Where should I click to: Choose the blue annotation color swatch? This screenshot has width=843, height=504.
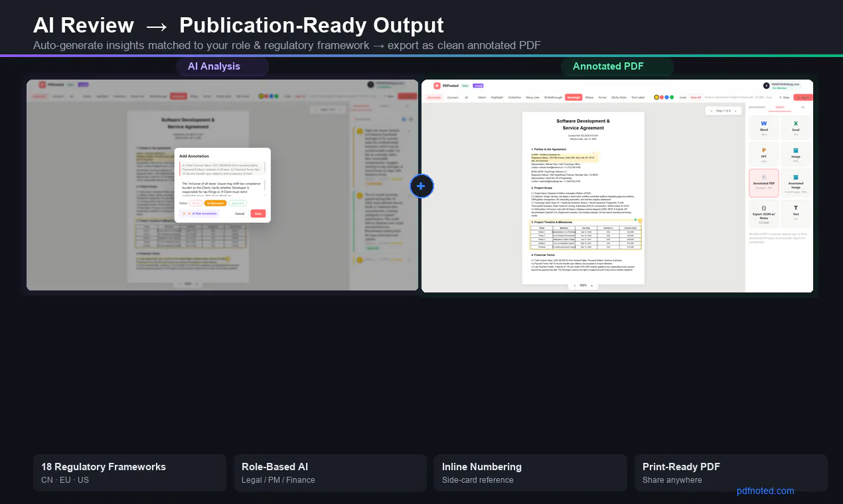coord(666,97)
